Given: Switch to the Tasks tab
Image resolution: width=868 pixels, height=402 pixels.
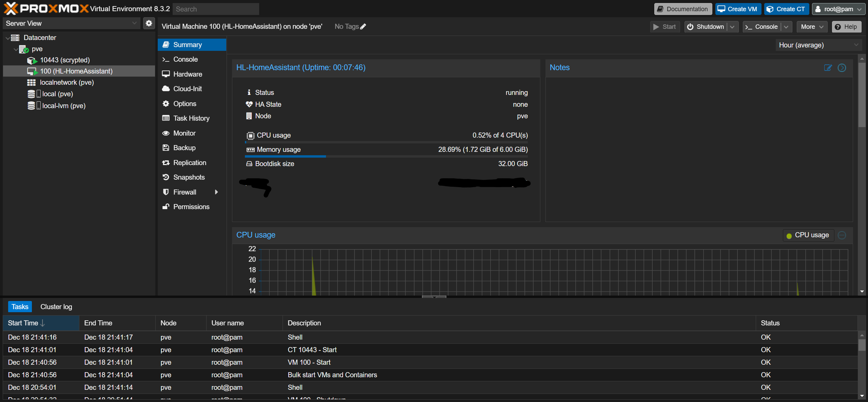Looking at the screenshot, I should (20, 307).
